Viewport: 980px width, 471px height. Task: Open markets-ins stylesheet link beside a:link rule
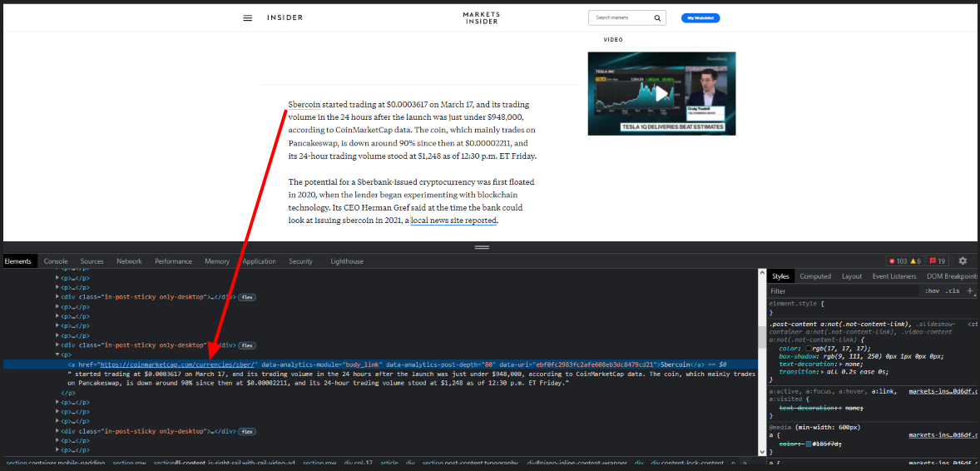coord(942,391)
